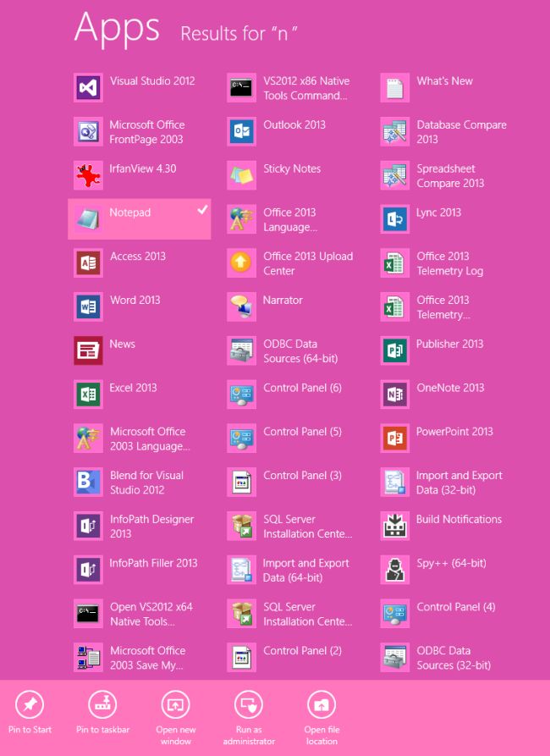Select the Office 2013 Upload Center icon
This screenshot has width=550, height=756.
[x=241, y=262]
